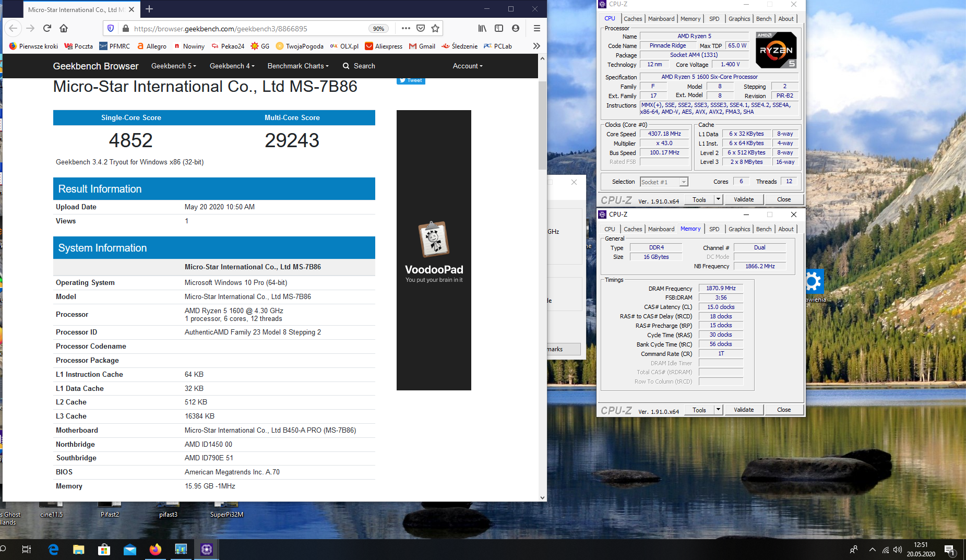Open cine11.5 desktop shortcut
966x560 pixels.
tap(51, 509)
